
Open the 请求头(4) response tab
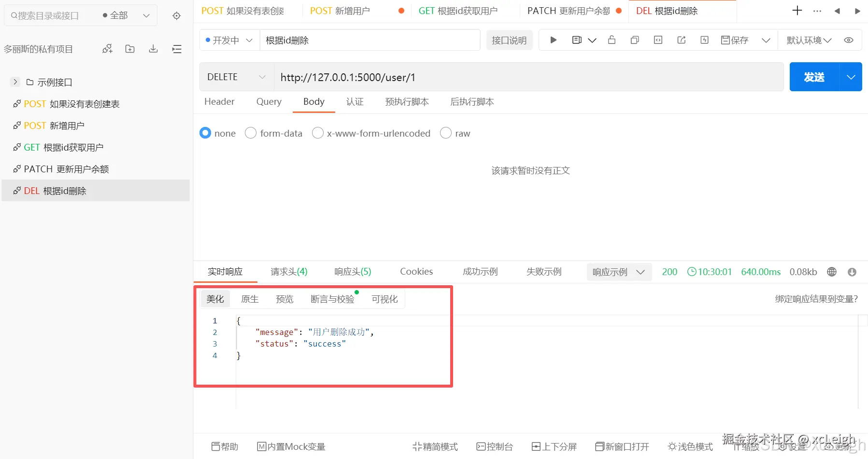tap(288, 272)
